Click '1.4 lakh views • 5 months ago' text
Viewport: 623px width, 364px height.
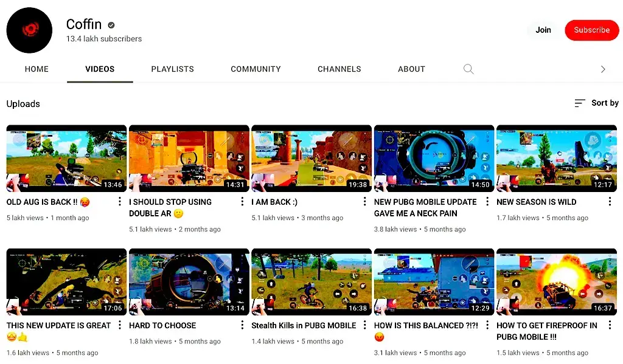tap(297, 342)
